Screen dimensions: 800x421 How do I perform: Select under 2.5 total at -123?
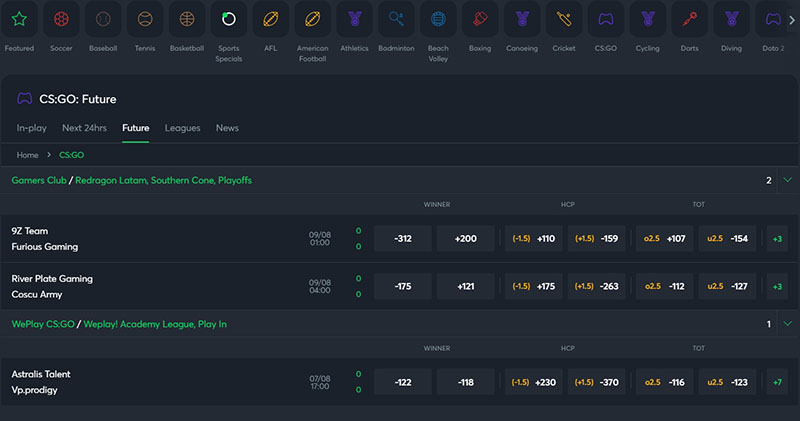(x=727, y=382)
